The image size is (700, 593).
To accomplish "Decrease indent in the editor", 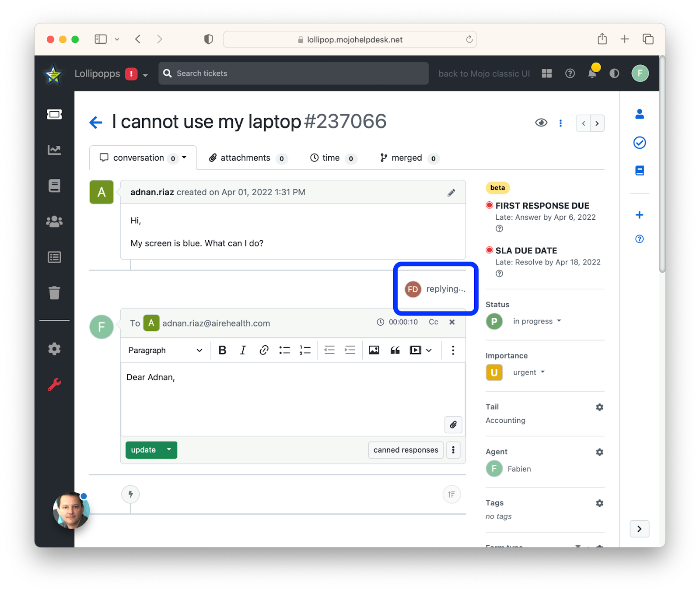I will coord(329,350).
